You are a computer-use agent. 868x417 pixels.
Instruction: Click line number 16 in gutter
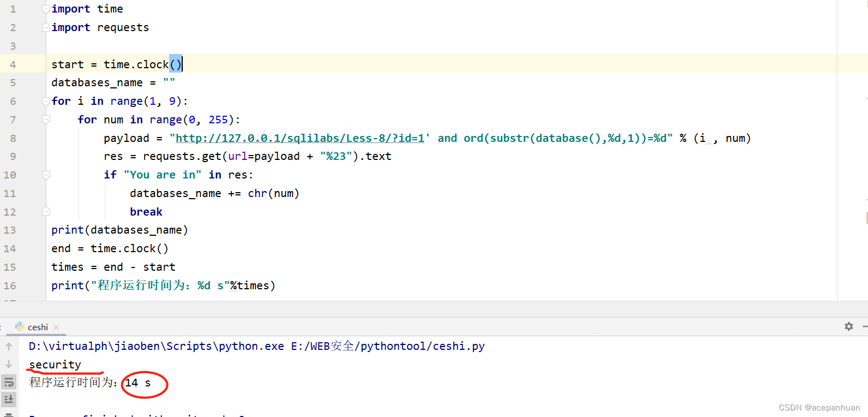(10, 285)
